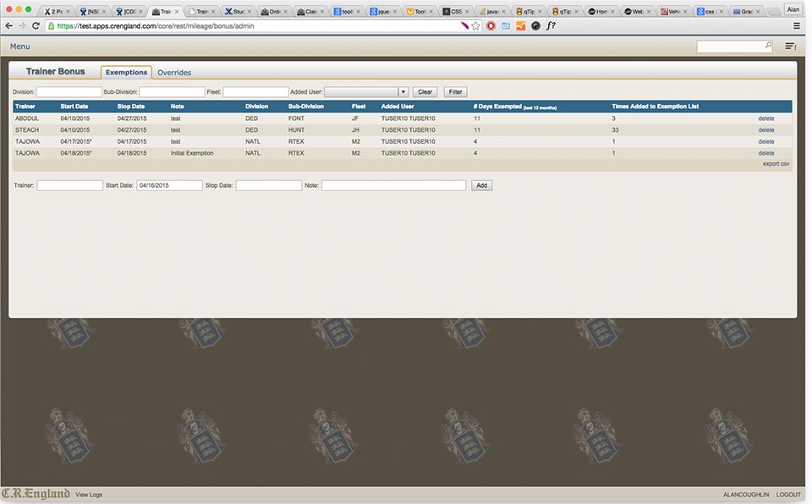Click the value 33 in Times Added column
The height and width of the screenshot is (504, 812).
click(615, 130)
